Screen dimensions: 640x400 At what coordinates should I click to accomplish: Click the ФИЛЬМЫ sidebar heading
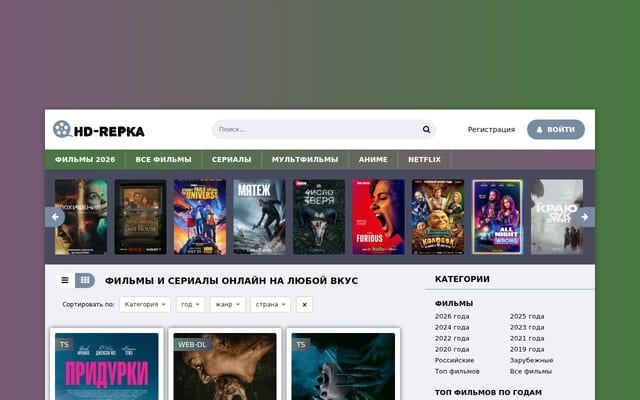[454, 304]
